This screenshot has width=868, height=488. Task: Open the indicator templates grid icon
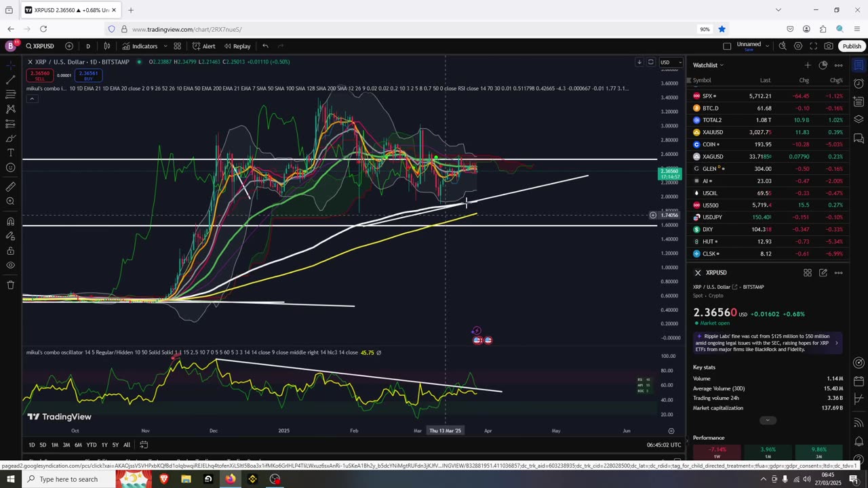[x=177, y=46]
